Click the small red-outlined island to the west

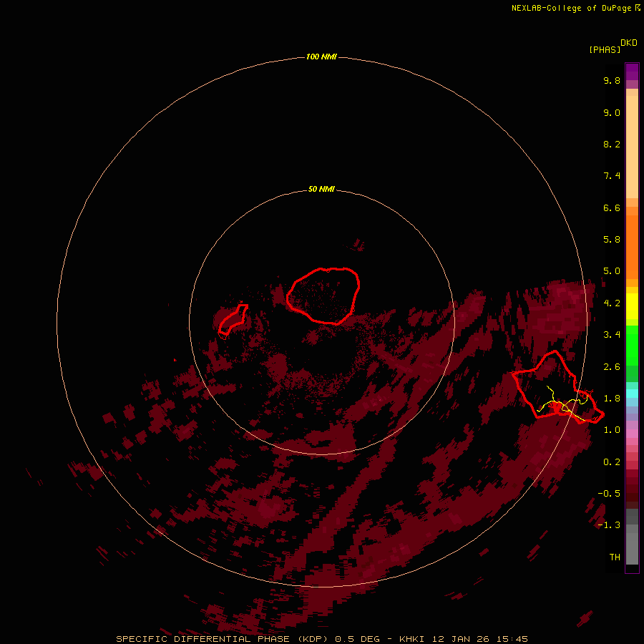coord(233,319)
